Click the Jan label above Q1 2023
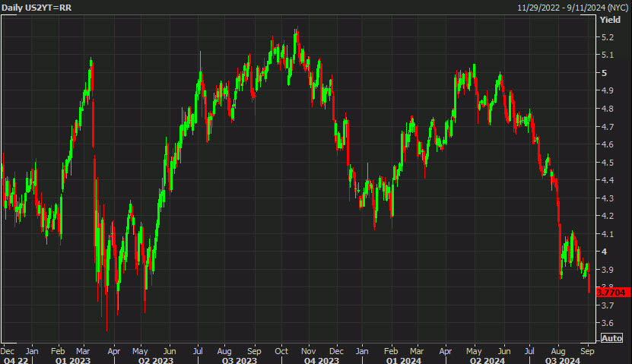Image resolution: width=632 pixels, height=364 pixels. coord(32,351)
